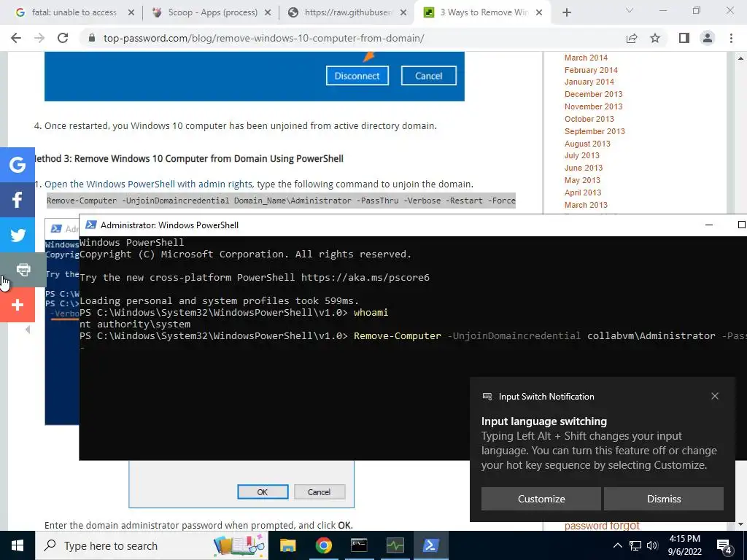
Task: Switch to PowerShell in taskbar
Action: pyautogui.click(x=430, y=545)
